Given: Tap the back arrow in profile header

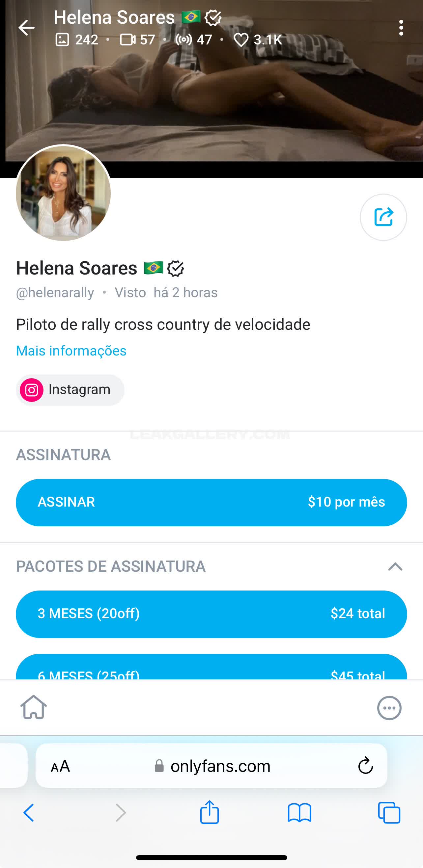Looking at the screenshot, I should click(x=26, y=28).
